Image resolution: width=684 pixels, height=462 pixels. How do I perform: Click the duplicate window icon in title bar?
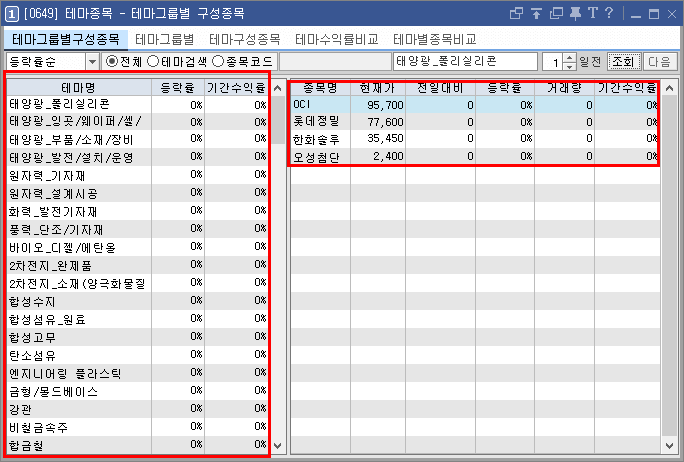pos(556,14)
